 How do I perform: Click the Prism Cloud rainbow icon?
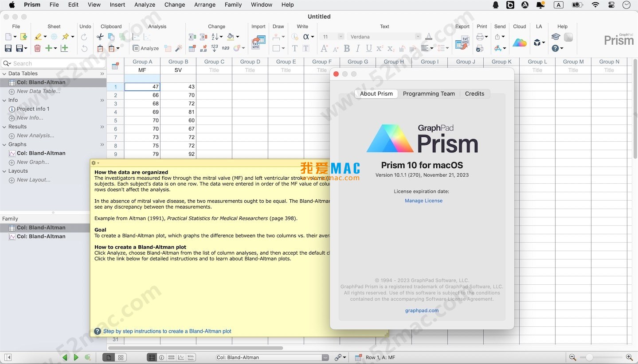point(520,43)
